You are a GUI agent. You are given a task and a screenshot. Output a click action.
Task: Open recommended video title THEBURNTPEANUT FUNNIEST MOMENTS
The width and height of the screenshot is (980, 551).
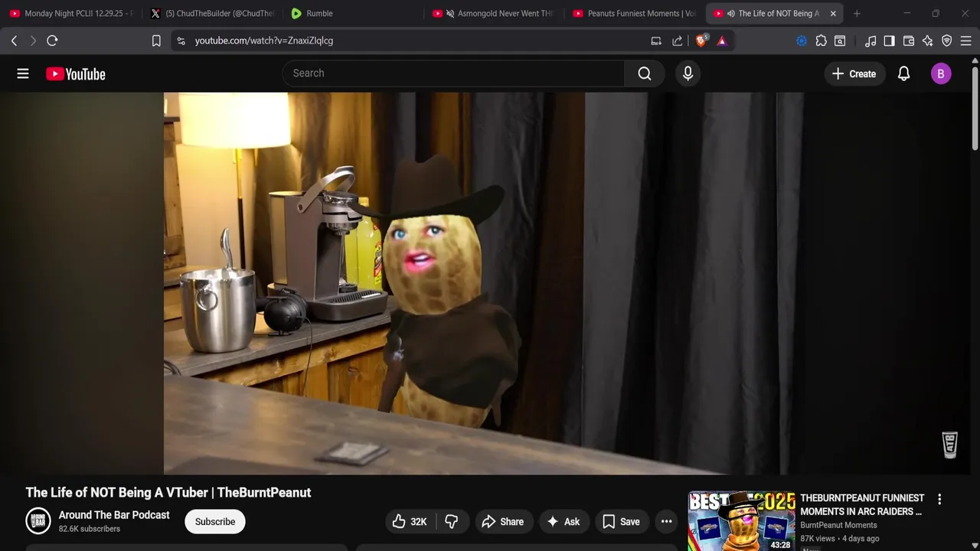tap(862, 504)
